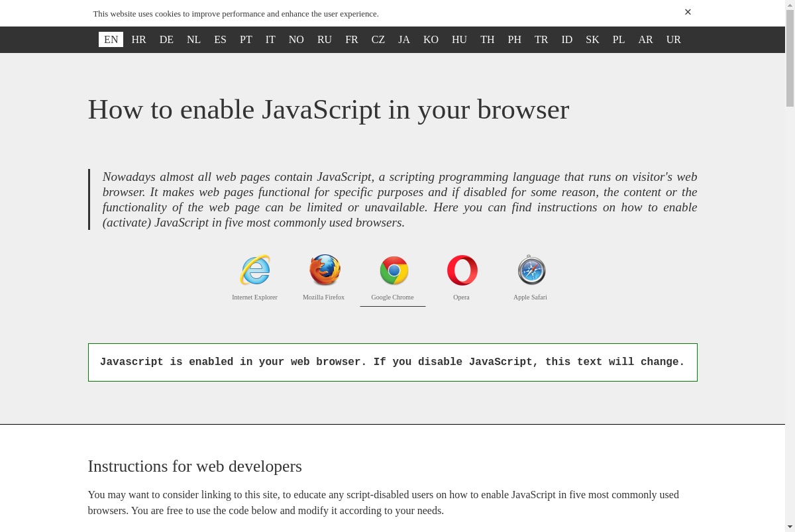Screen dimensions: 795x532
Task: Click the page's vertical scrollbar thumb
Action: [790, 58]
